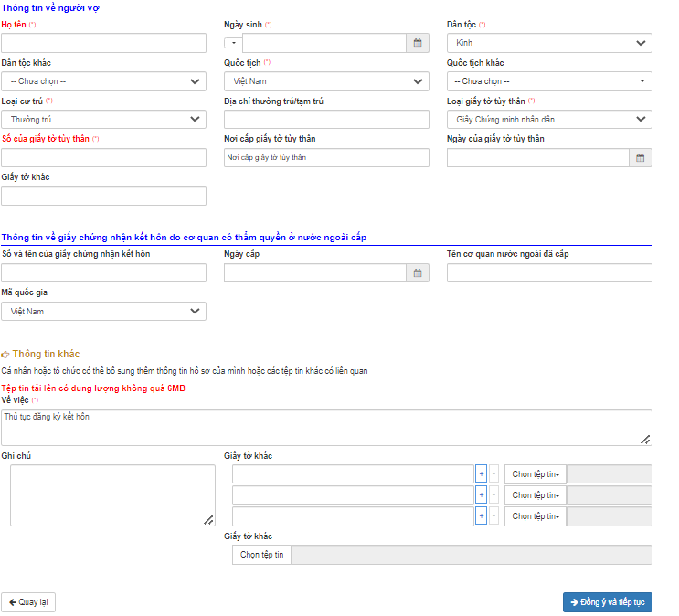The image size is (679, 616).
Task: Click plus icon on second Giấy tờ khác row
Action: 481,494
